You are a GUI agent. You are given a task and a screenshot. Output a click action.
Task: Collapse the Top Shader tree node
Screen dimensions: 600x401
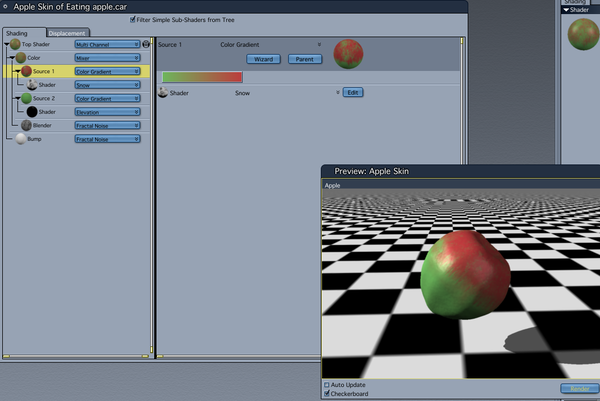click(7, 44)
